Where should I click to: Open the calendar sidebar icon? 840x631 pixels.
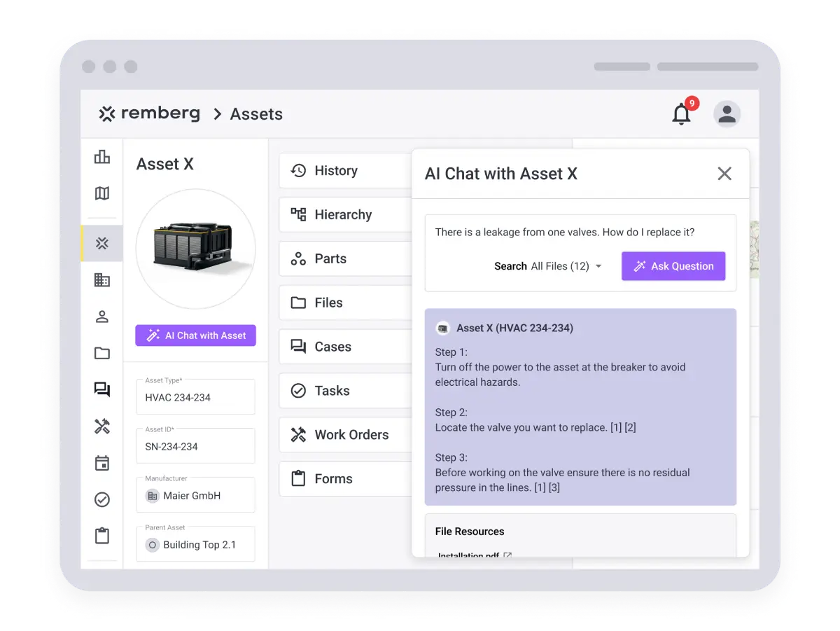102,463
